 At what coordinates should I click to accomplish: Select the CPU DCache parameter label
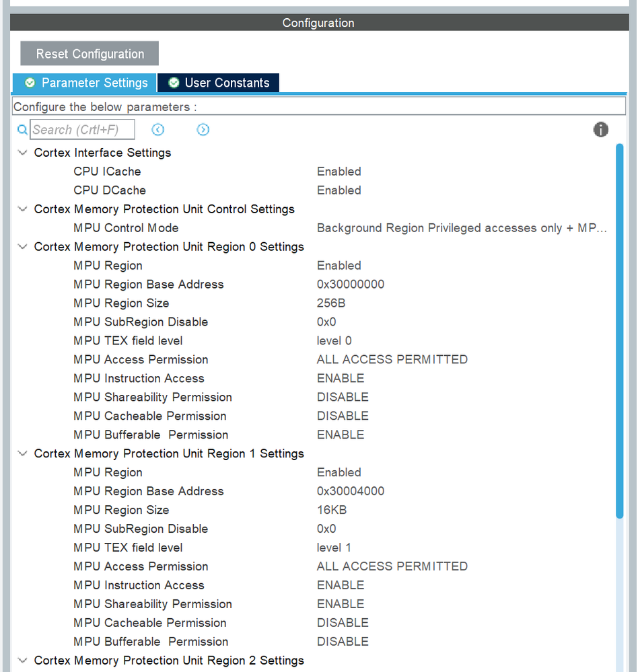coord(110,190)
